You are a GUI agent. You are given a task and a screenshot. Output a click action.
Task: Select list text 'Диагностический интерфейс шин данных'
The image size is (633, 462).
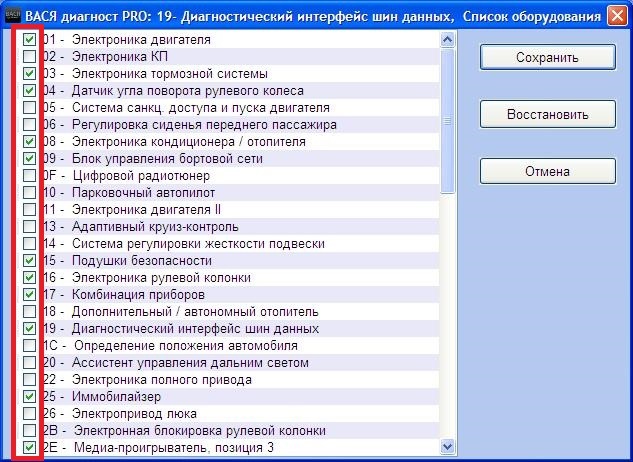(x=196, y=328)
